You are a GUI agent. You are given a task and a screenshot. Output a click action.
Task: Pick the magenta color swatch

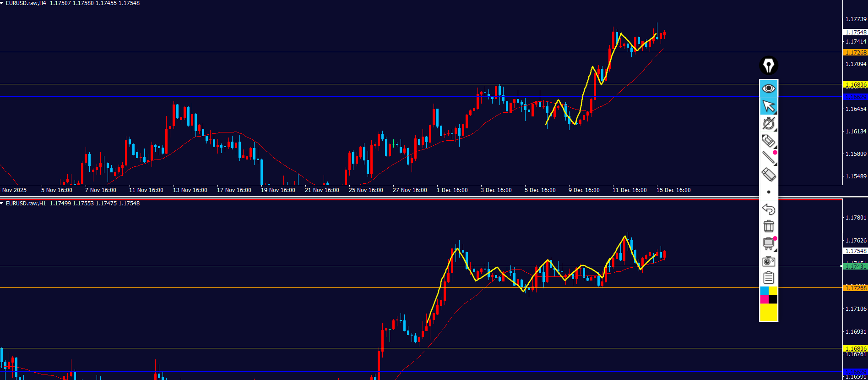pos(764,299)
